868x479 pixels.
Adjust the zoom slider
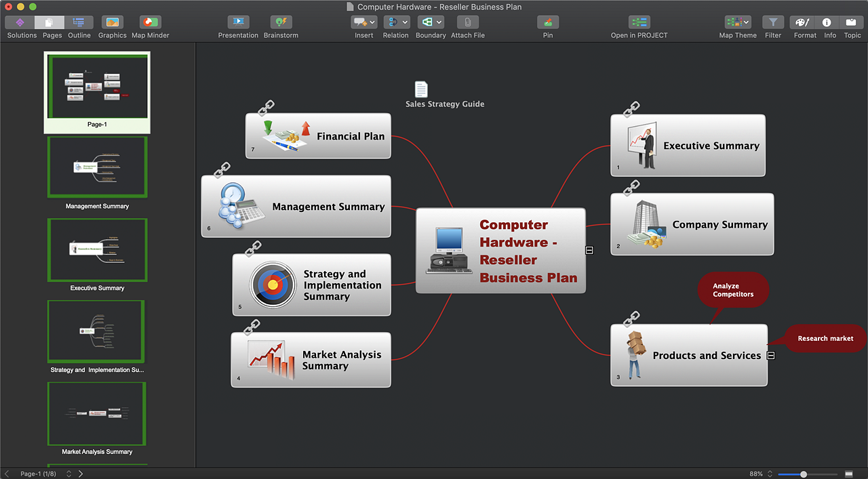pyautogui.click(x=804, y=474)
